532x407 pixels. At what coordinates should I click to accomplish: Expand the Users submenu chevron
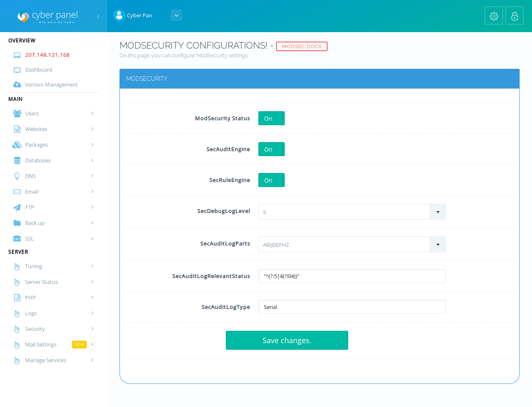point(92,113)
